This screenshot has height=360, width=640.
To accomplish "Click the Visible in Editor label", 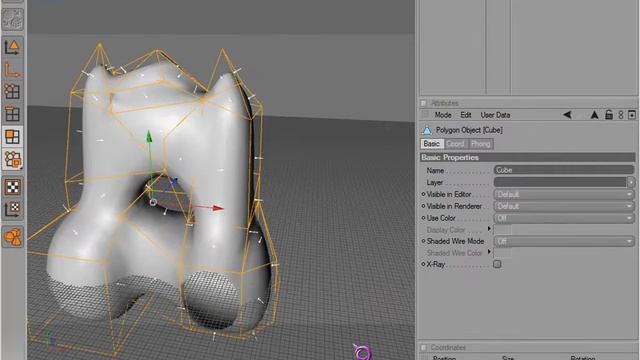I will point(449,194).
